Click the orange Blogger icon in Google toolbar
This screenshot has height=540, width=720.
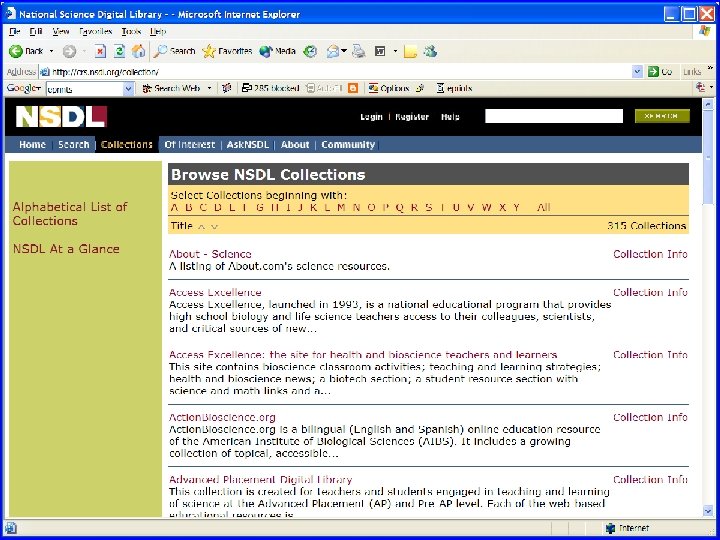pyautogui.click(x=353, y=88)
